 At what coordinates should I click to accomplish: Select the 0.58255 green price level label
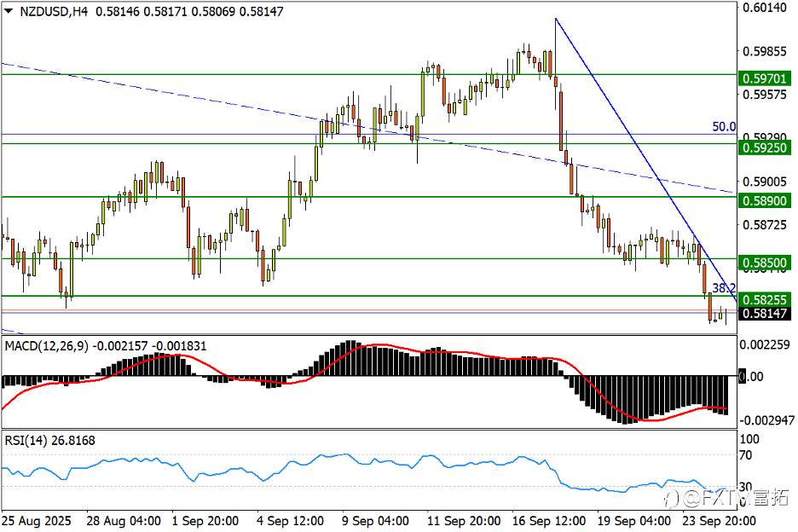click(x=765, y=299)
